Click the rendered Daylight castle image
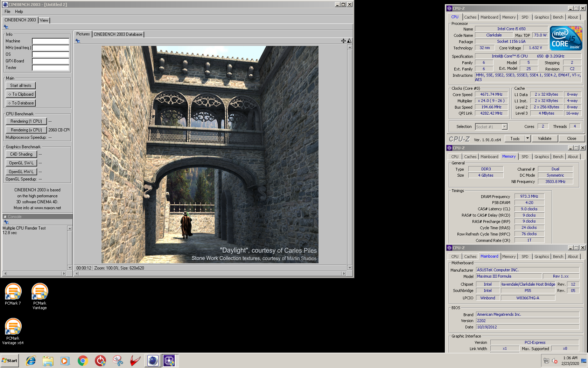The height and width of the screenshot is (368, 588). point(210,155)
